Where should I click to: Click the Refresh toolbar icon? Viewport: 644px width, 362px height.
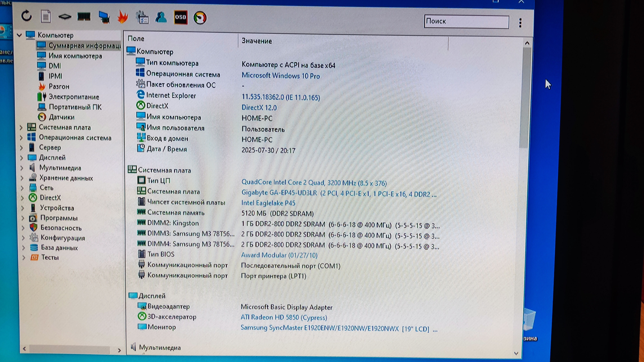click(27, 16)
